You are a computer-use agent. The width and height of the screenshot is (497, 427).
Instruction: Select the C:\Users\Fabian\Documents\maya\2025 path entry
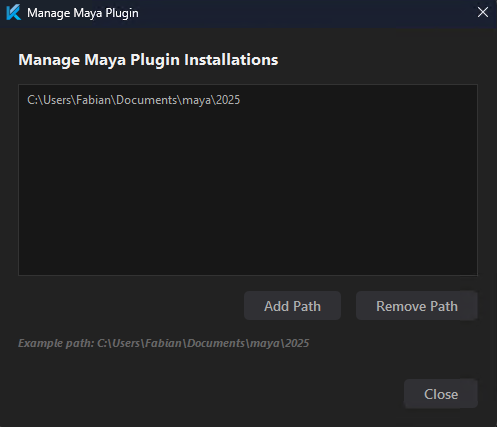[133, 100]
